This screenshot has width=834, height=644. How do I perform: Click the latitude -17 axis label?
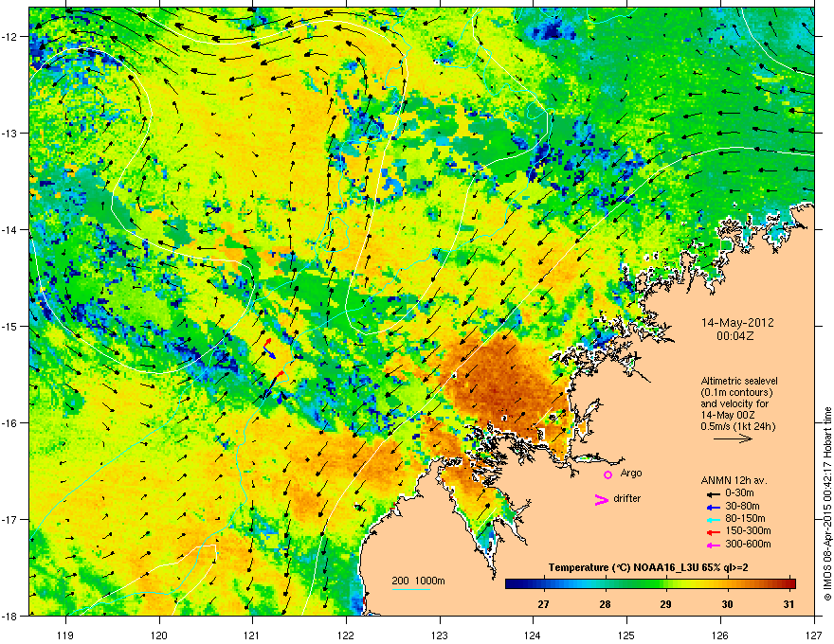point(10,519)
